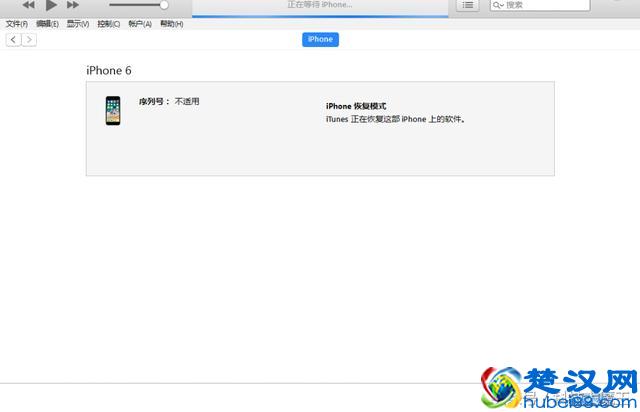
Task: Open the list view icon button
Action: pyautogui.click(x=467, y=5)
